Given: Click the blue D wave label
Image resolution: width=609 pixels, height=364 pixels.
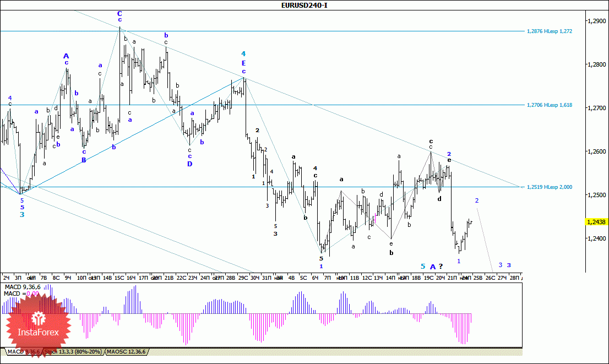Looking at the screenshot, I should (x=190, y=164).
